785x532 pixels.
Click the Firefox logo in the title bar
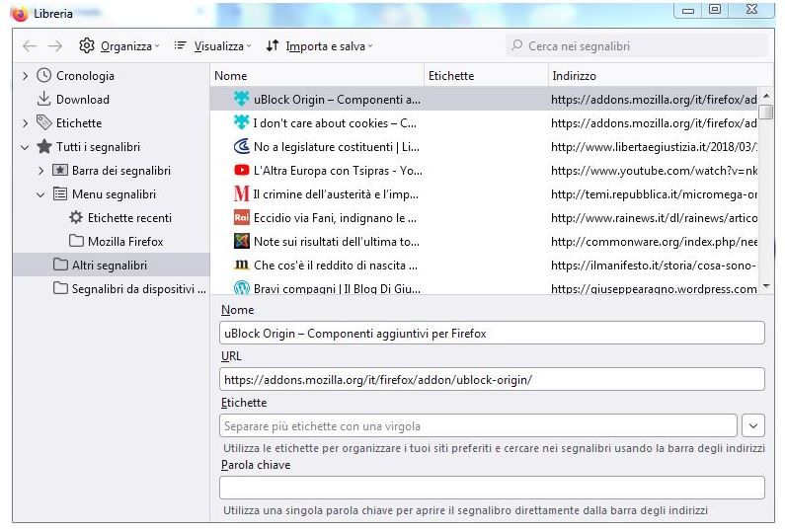click(19, 14)
